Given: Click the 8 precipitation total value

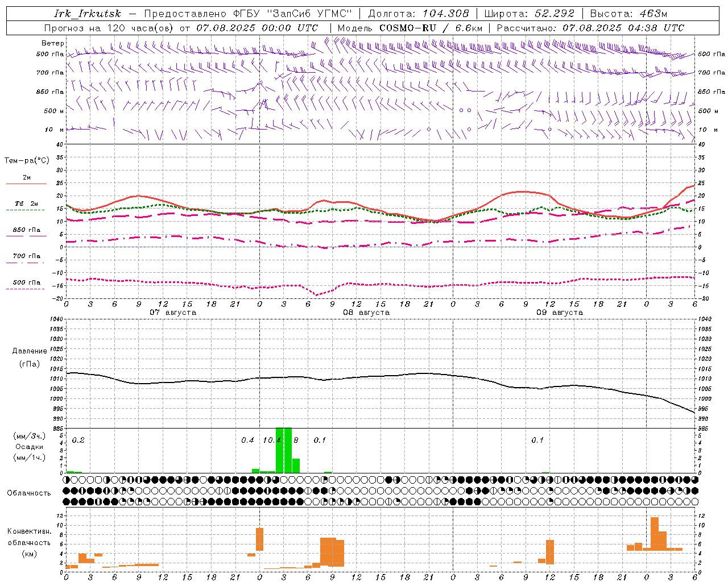Looking at the screenshot, I should pos(296,440).
